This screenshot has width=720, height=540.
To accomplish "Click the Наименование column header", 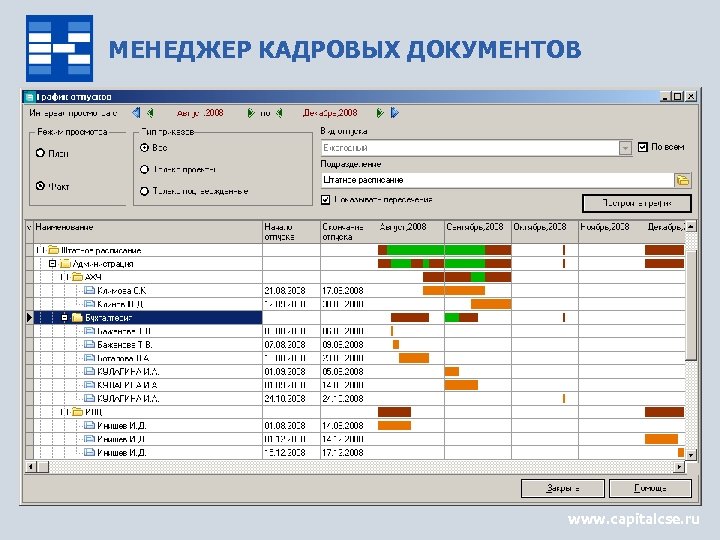I will [148, 232].
